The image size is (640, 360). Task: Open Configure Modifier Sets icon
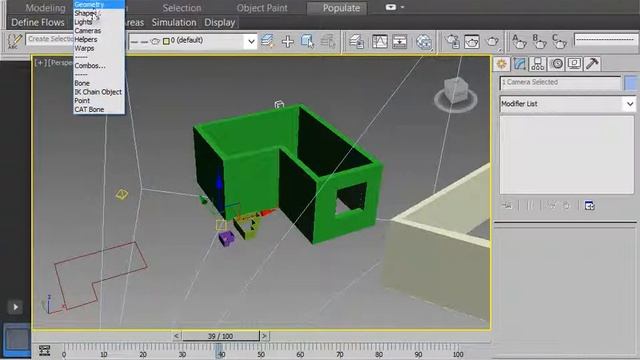coord(589,205)
